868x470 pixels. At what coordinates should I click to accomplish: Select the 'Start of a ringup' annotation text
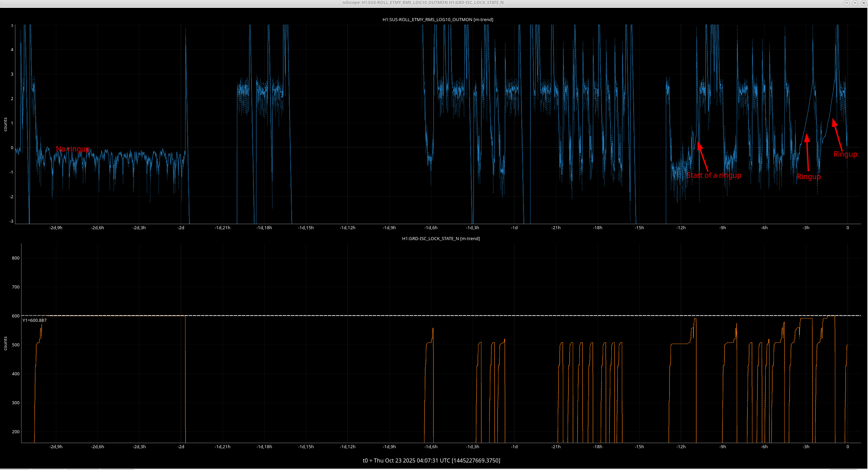(714, 175)
